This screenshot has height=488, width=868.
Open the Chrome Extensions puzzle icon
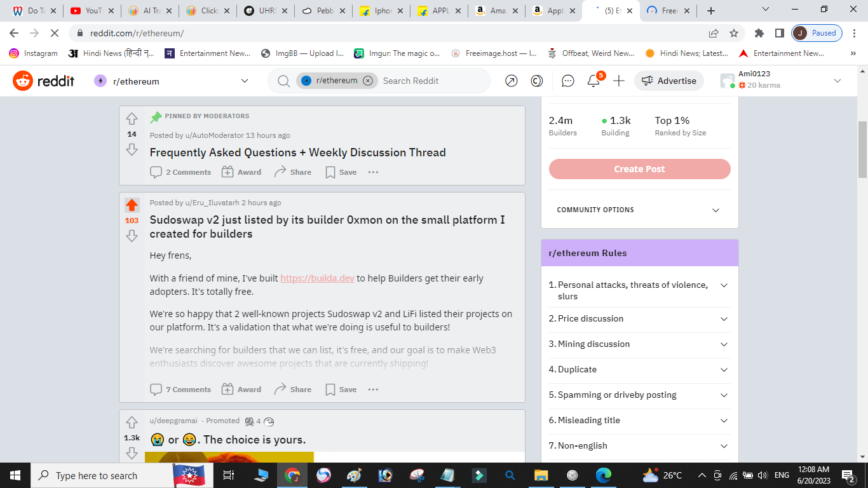click(759, 33)
